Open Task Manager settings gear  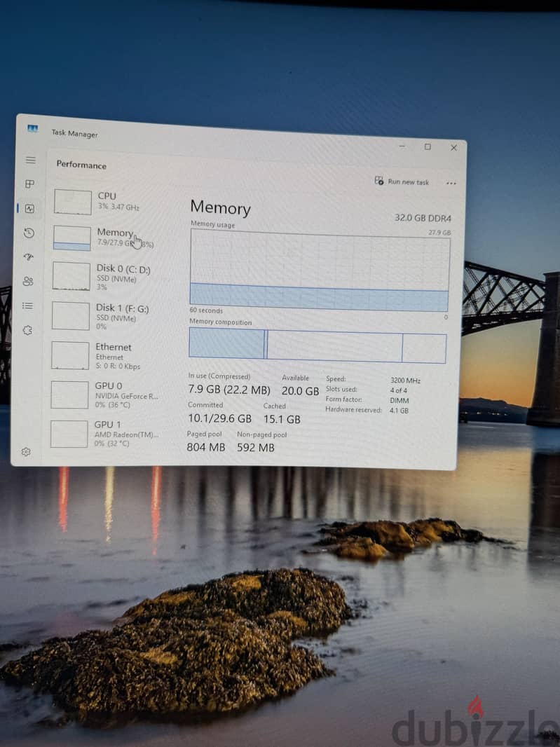[26, 451]
